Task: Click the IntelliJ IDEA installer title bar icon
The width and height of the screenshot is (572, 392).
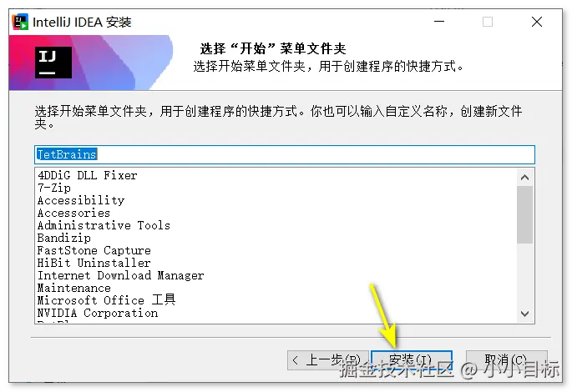Action: click(x=20, y=22)
